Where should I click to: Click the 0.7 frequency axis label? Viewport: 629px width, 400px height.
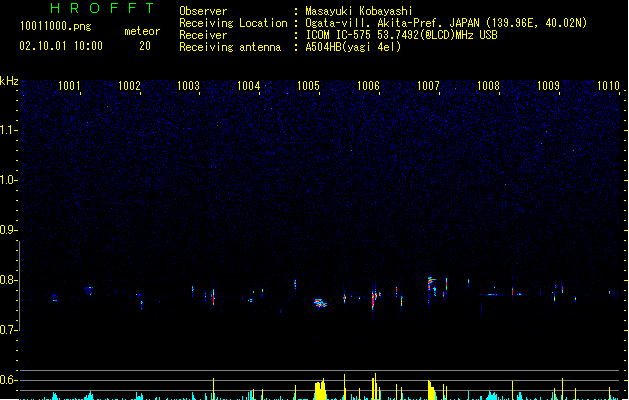point(8,330)
